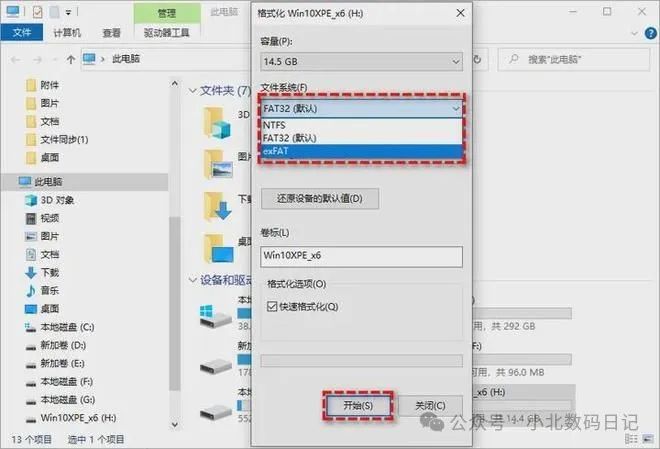The width and height of the screenshot is (660, 449).
Task: Click the 搜索"此电脑" search box
Action: pos(574,60)
